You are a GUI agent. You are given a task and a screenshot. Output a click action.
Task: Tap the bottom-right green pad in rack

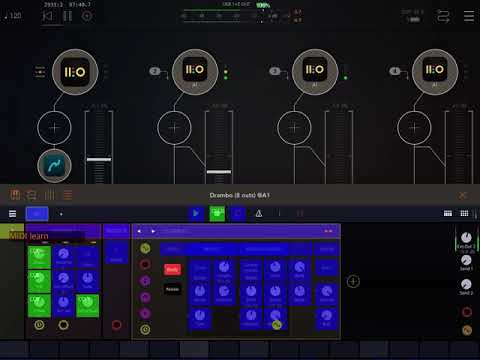[88, 305]
